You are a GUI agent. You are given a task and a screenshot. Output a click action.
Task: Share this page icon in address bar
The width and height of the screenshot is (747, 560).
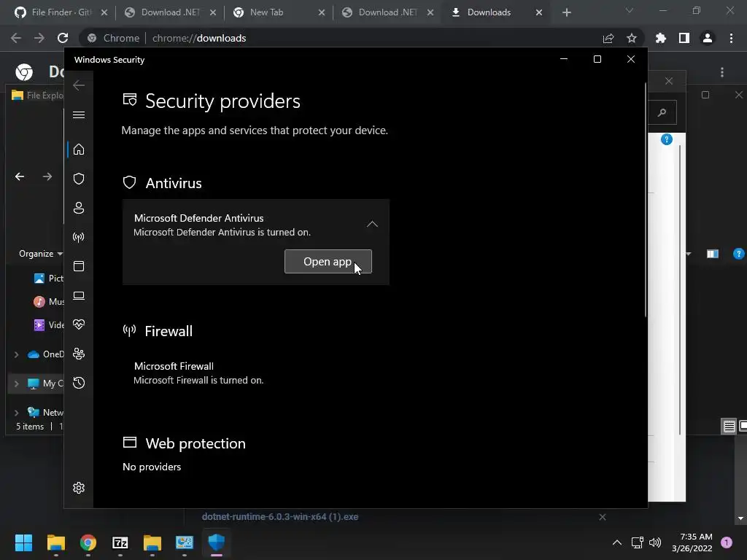click(608, 38)
